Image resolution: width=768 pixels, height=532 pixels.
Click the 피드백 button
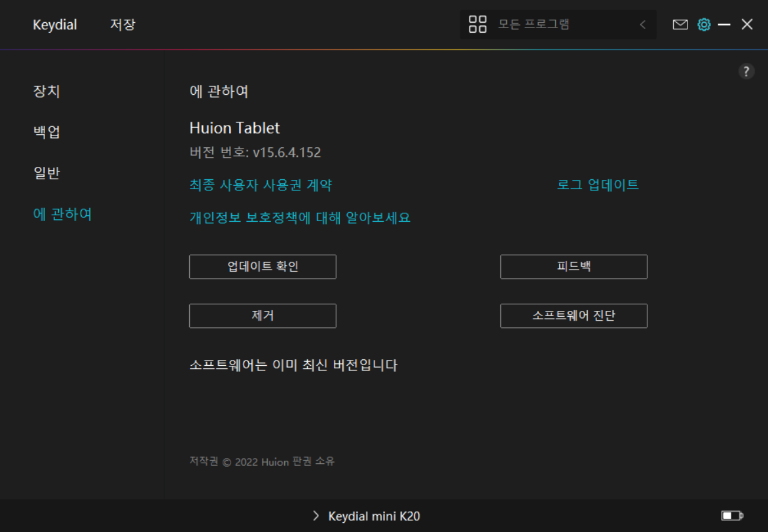(x=574, y=266)
